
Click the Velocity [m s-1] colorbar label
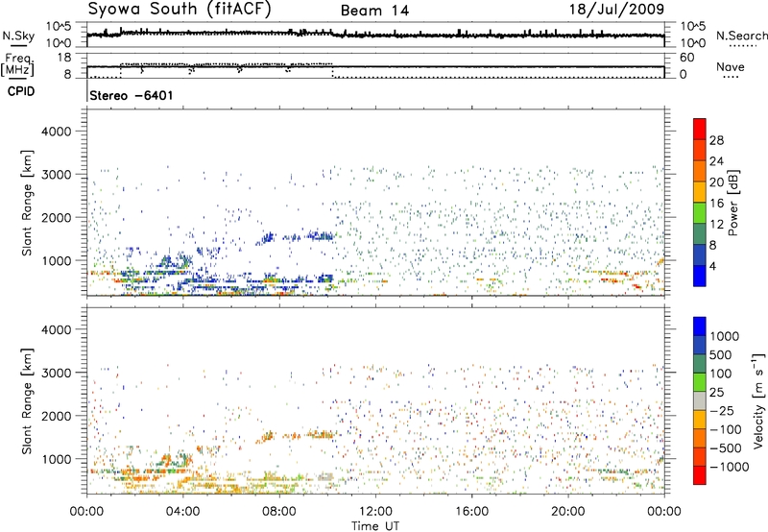click(x=758, y=400)
